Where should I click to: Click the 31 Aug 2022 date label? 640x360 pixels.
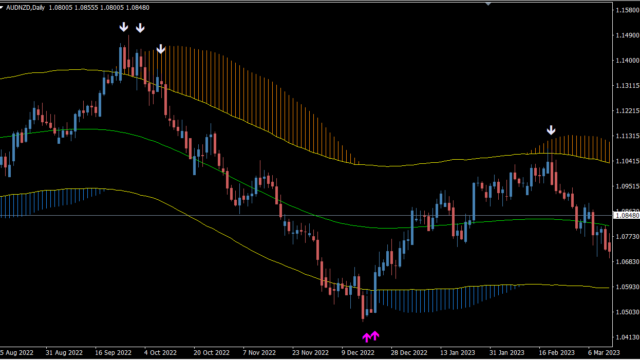click(64, 353)
